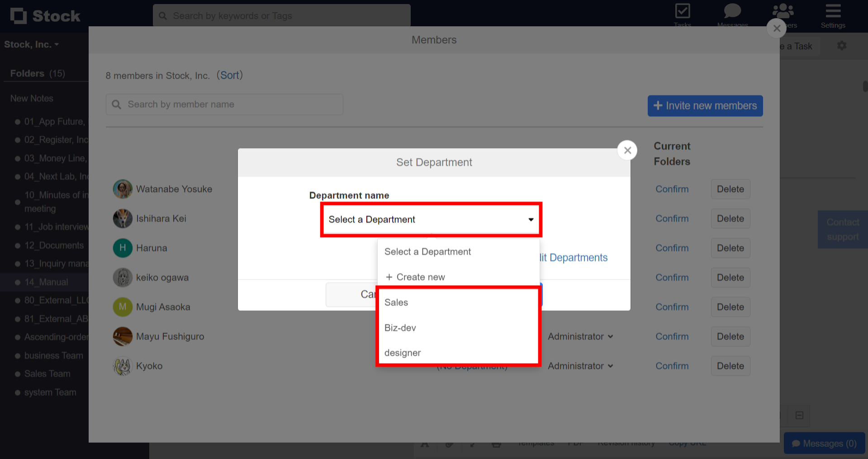This screenshot has height=459, width=868.
Task: Open the Tasks panel from top navigation
Action: point(683,14)
